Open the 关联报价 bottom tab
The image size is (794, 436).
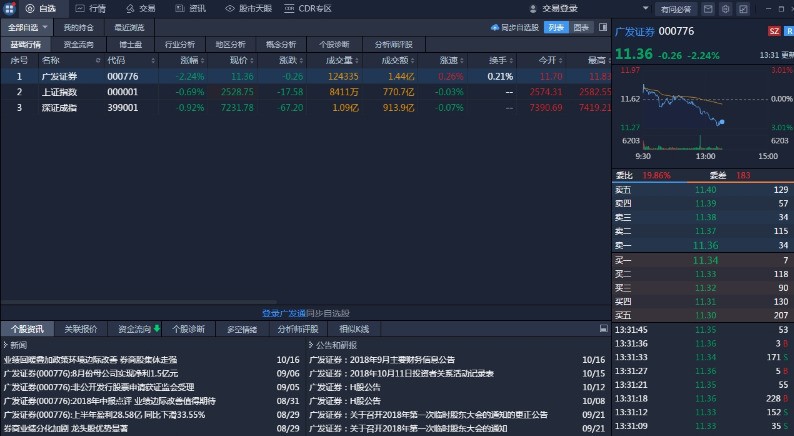81,329
